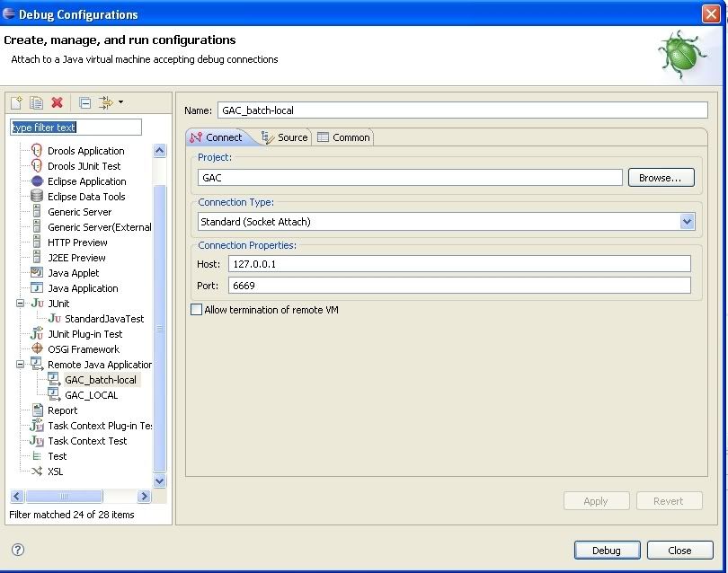Select Drools Application in the tree
This screenshot has width=728, height=573.
point(85,151)
